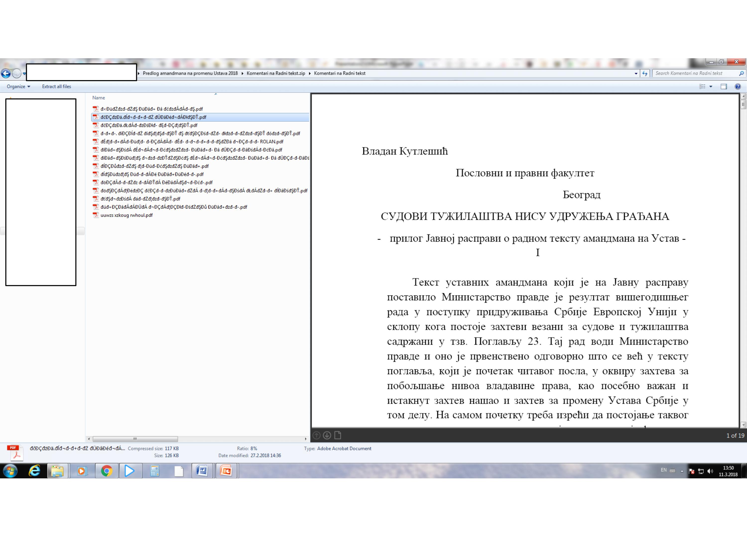Refresh the folder with the refresh icon
Image resolution: width=747 pixels, height=560 pixels.
tap(645, 73)
